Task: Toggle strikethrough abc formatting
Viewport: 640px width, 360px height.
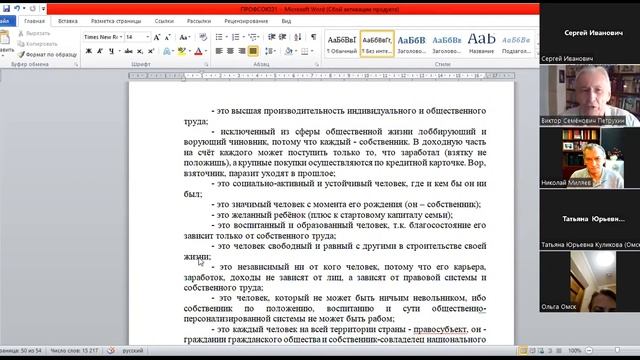Action: pos(129,51)
